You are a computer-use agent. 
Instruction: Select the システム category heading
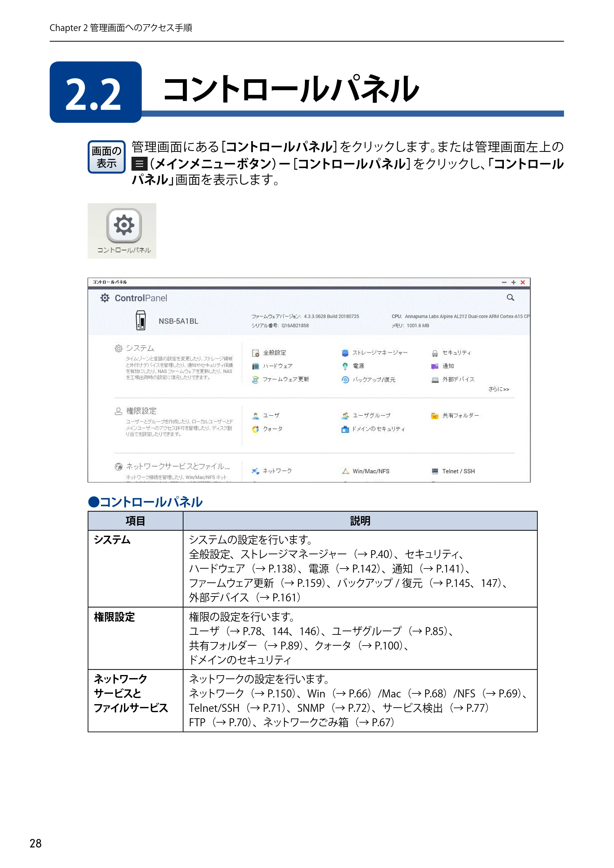pyautogui.click(x=140, y=348)
